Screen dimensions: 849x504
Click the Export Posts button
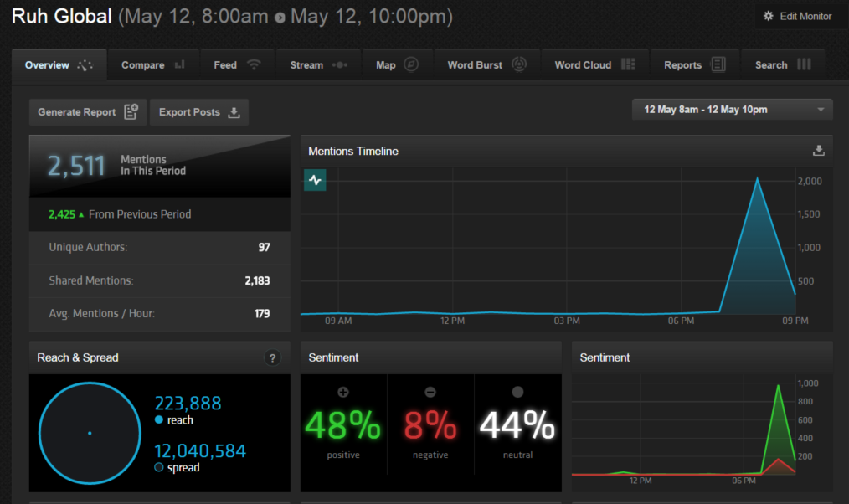pyautogui.click(x=198, y=112)
